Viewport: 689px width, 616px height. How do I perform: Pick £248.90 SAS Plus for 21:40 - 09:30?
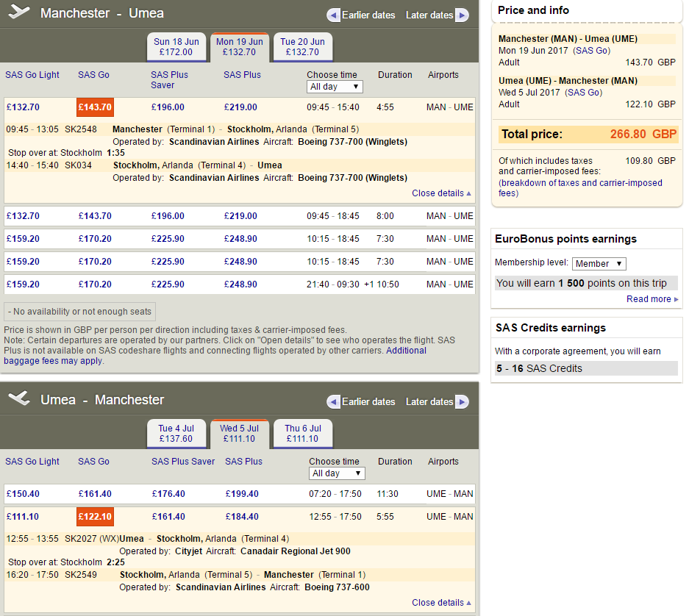pos(240,284)
